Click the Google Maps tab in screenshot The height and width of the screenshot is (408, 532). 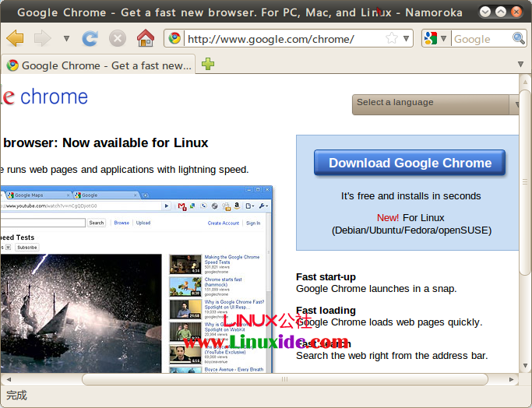(x=37, y=195)
